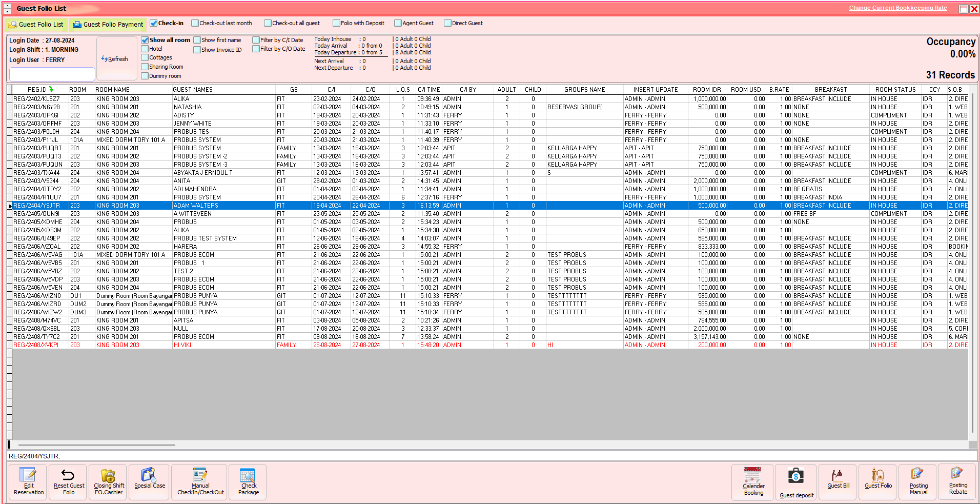Open Posting Rebate

coord(957,482)
